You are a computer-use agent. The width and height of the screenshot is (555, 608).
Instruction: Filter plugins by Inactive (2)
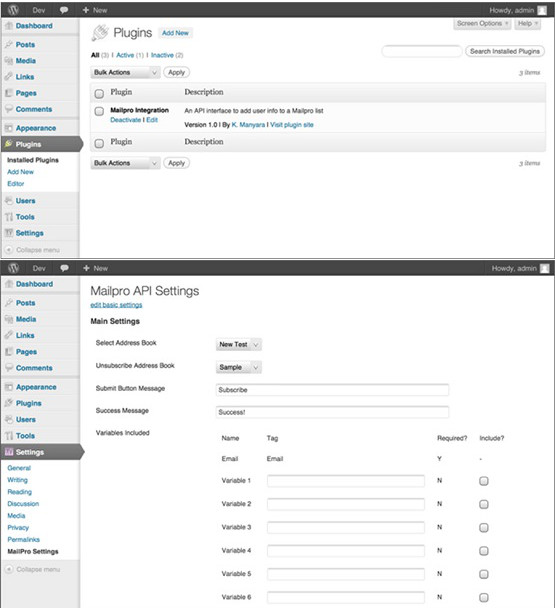coord(167,55)
